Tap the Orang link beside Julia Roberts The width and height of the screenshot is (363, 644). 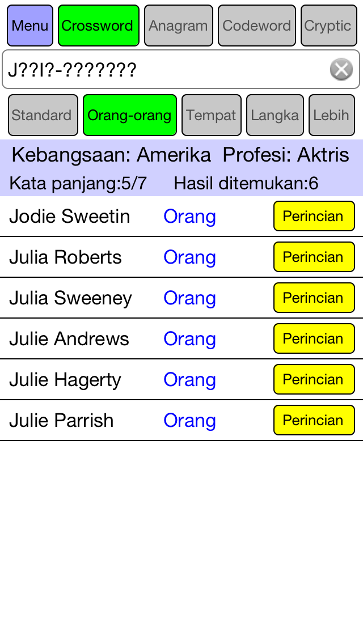tap(189, 257)
